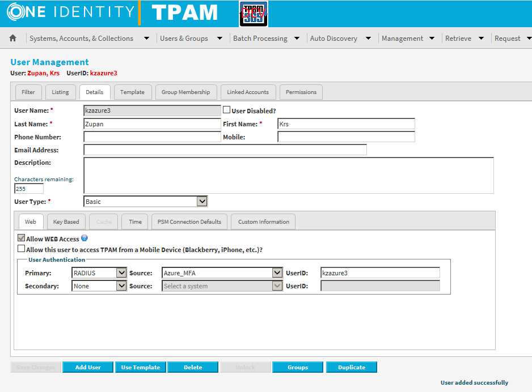Switch to the Filter tab
Screen dimensions: 532x392
(x=28, y=92)
